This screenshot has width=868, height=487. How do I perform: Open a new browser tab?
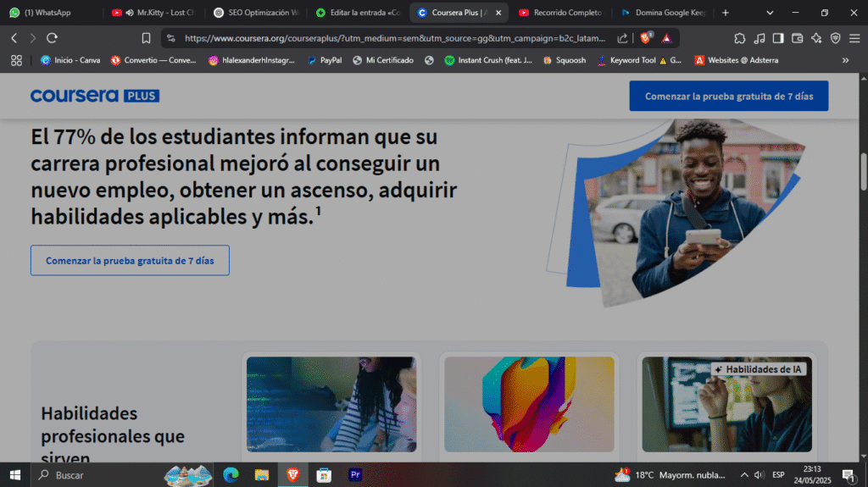tap(726, 12)
